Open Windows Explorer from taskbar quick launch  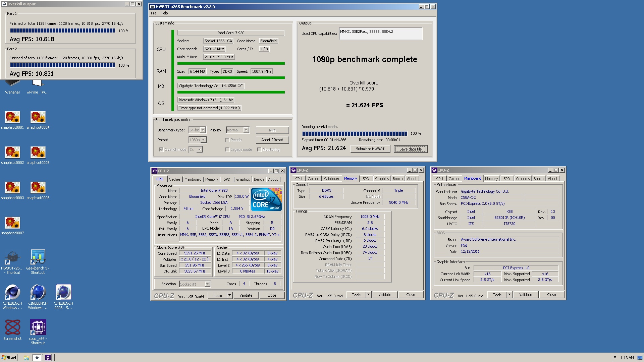pyautogui.click(x=26, y=358)
